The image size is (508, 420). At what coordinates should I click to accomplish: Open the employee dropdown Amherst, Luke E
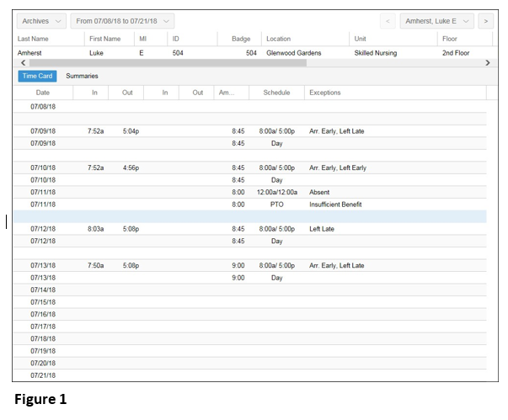pos(437,21)
